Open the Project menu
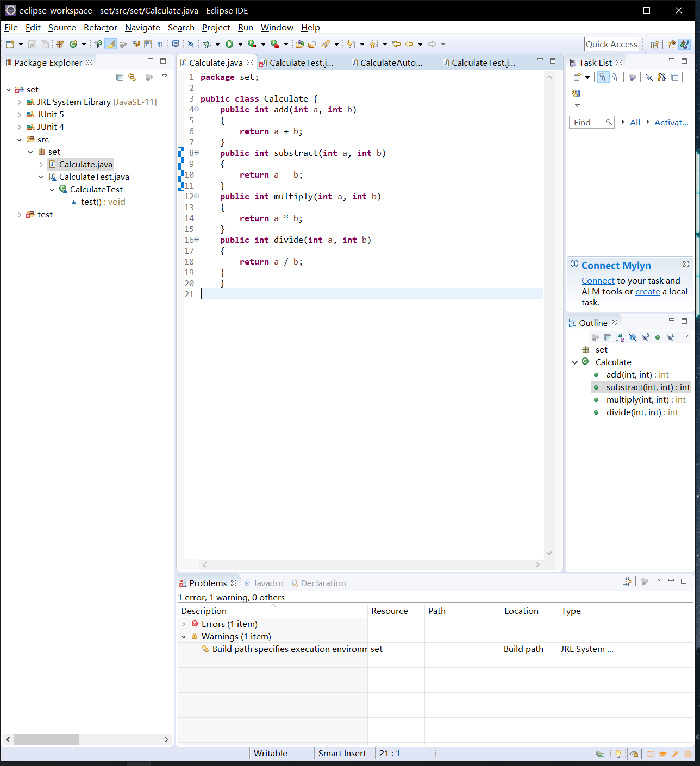 coord(216,27)
